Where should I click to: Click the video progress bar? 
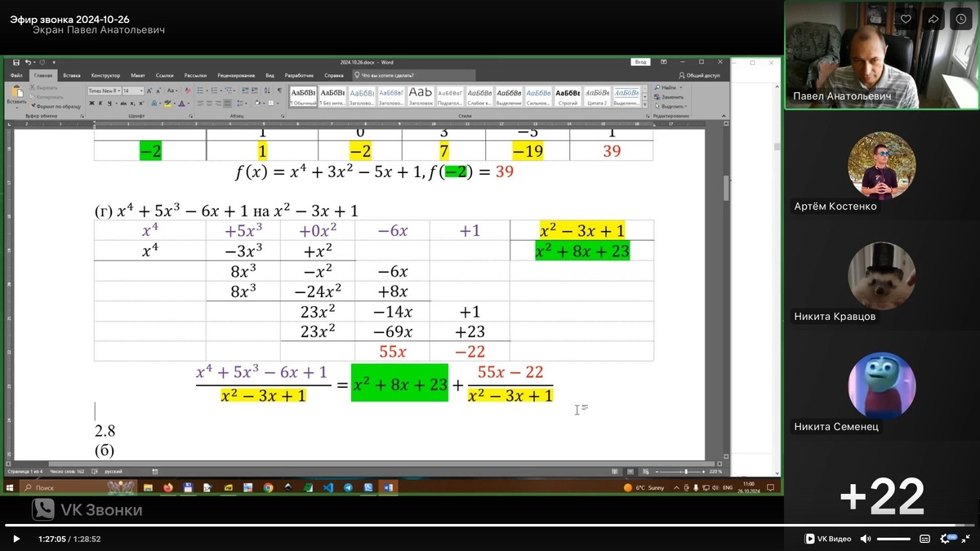tap(490, 525)
